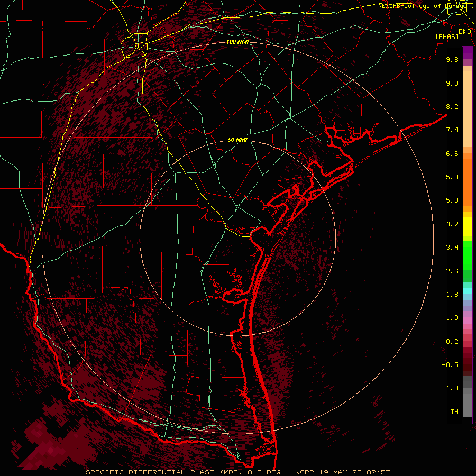476x476 pixels.
Task: Click the 50 NMI range ring label
Action: point(237,140)
